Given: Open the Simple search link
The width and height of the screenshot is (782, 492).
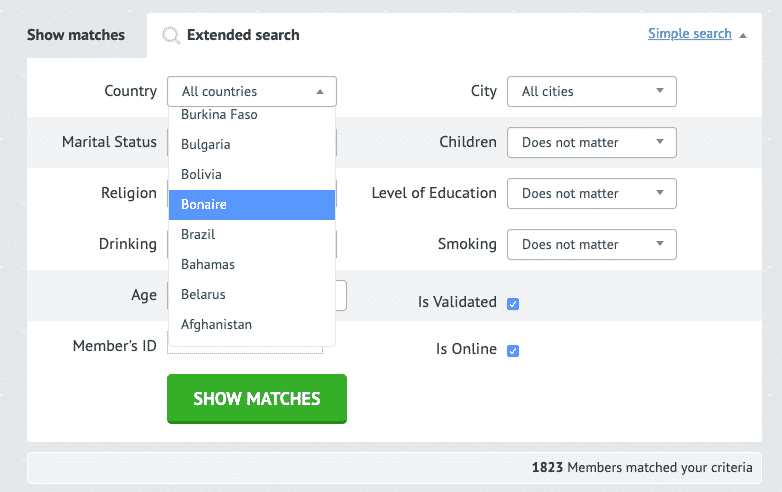Looking at the screenshot, I should point(690,33).
